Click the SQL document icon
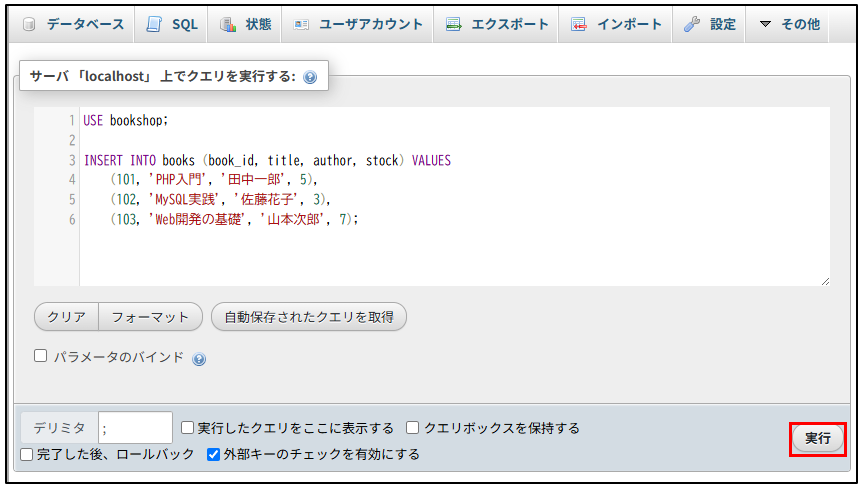The width and height of the screenshot is (864, 494). tap(154, 25)
